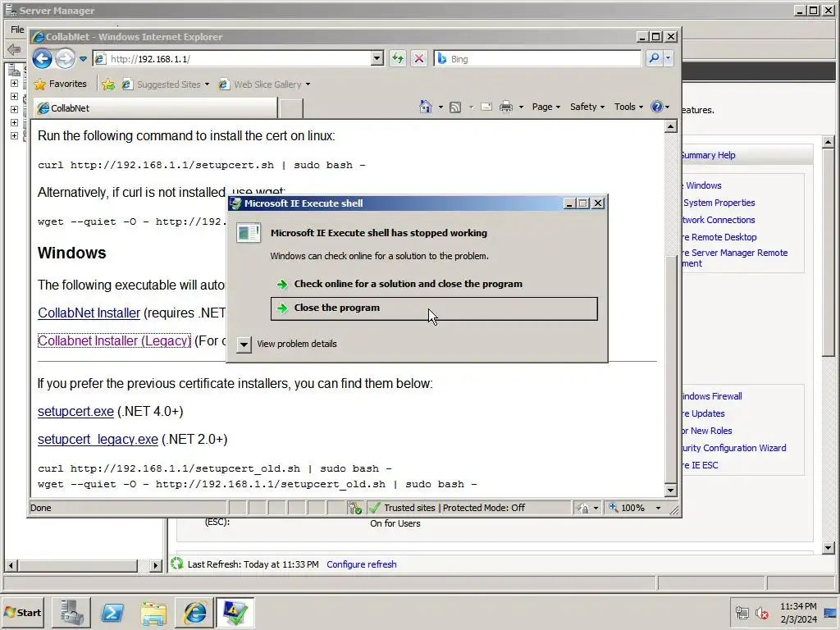The height and width of the screenshot is (630, 840).
Task: Click the status bar popup blocker icon
Action: click(x=354, y=508)
